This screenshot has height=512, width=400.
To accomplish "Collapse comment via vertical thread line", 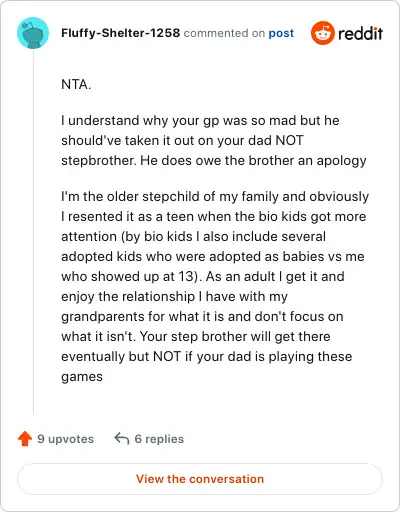I will click(33, 232).
